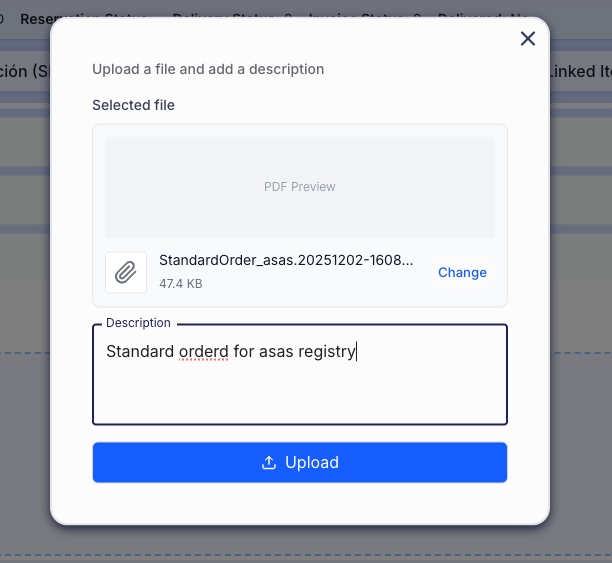This screenshot has height=563, width=612.
Task: Click the upload arrow icon
Action: click(x=268, y=463)
